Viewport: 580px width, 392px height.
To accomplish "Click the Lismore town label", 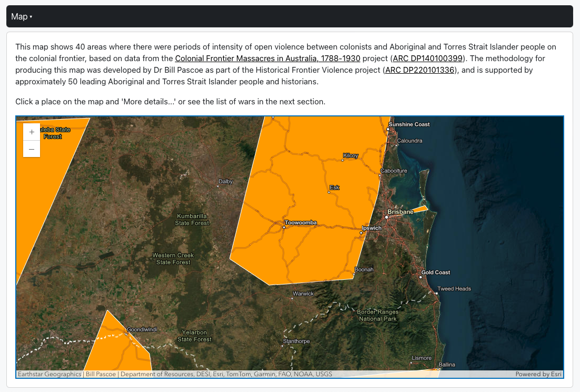I will coord(421,358).
